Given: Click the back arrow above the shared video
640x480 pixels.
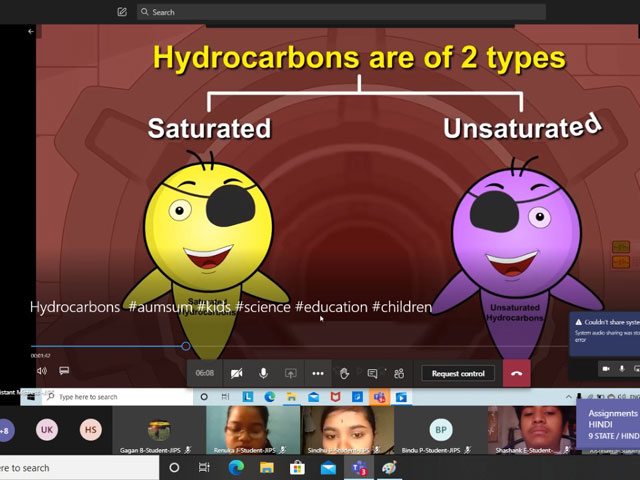Looking at the screenshot, I should 31,31.
